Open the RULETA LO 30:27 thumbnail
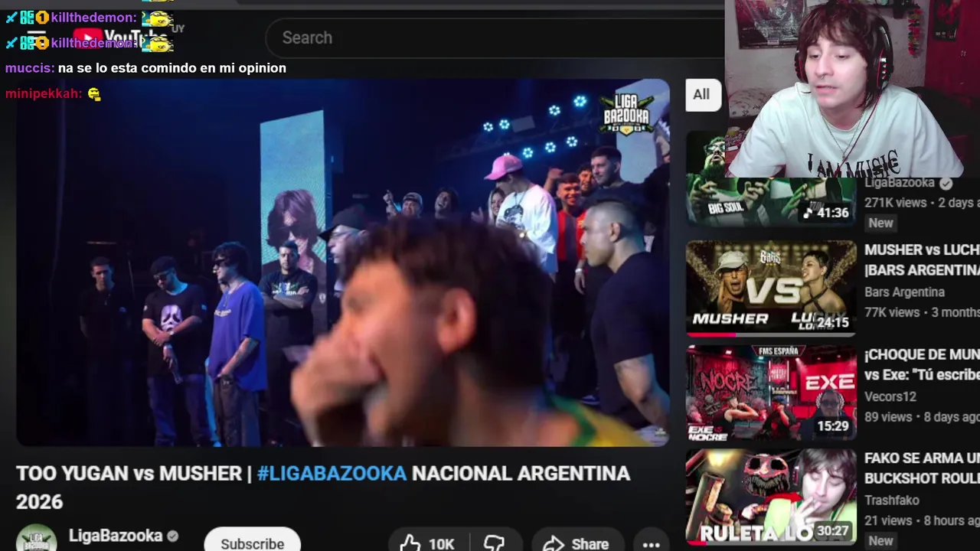980x551 pixels. tap(771, 497)
